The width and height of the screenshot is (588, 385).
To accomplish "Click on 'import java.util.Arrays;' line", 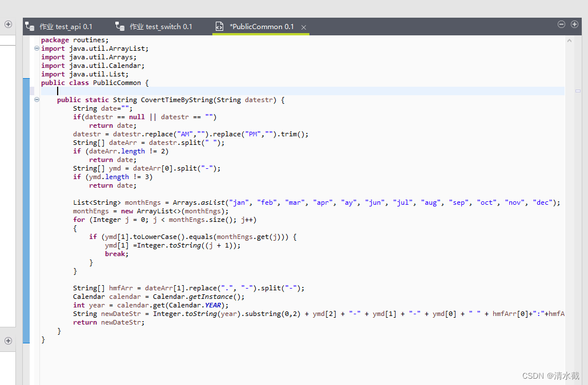I will tap(89, 57).
